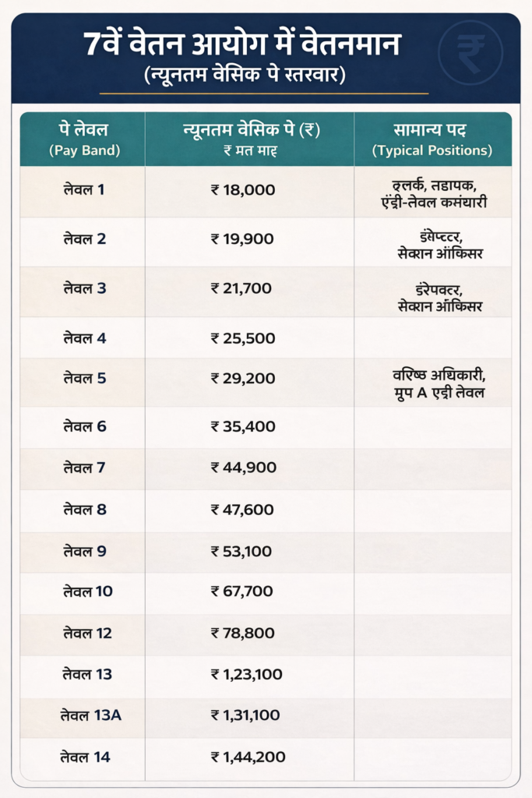Click the 'लेवल 9' row label
532x798 pixels.
click(x=84, y=551)
